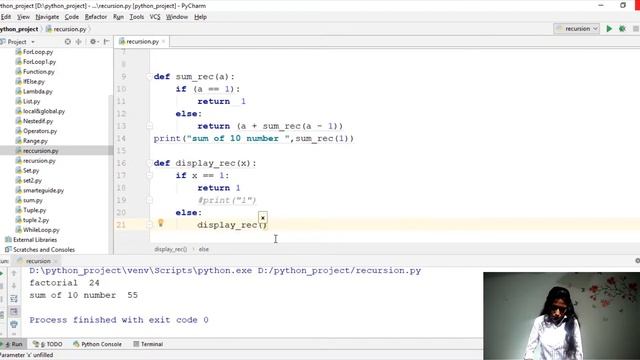Close the parameter hint popup
The height and width of the screenshot is (360, 640).
point(263,218)
